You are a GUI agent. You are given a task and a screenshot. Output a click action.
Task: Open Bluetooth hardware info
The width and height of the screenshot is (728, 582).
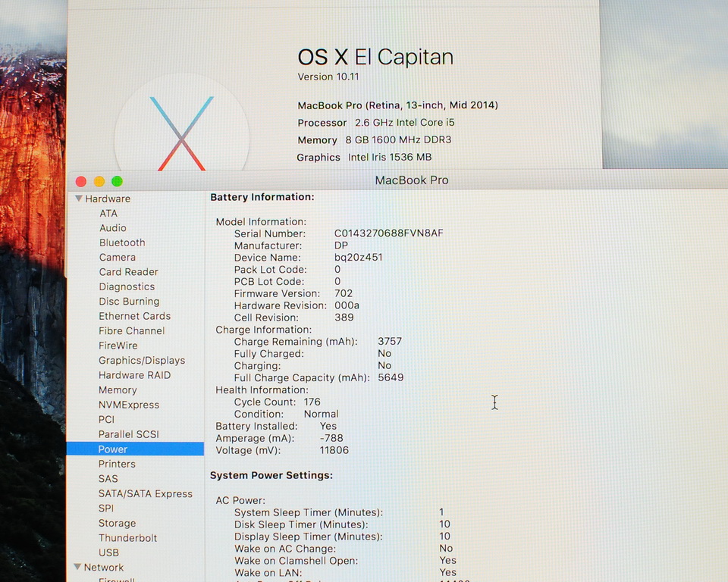click(122, 242)
